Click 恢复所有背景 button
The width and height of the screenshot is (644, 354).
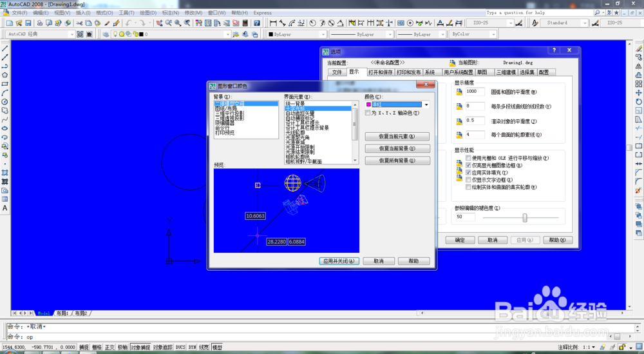pyautogui.click(x=397, y=161)
